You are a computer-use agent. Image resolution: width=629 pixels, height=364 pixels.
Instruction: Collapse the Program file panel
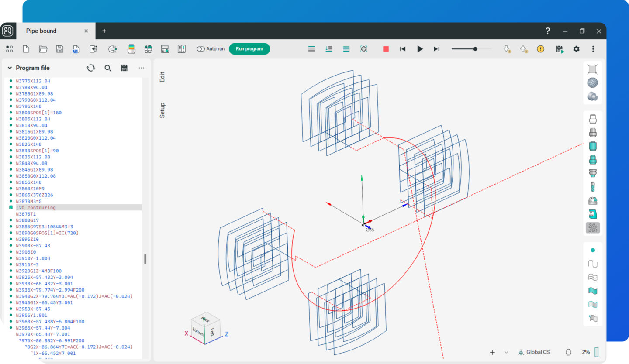(x=9, y=68)
